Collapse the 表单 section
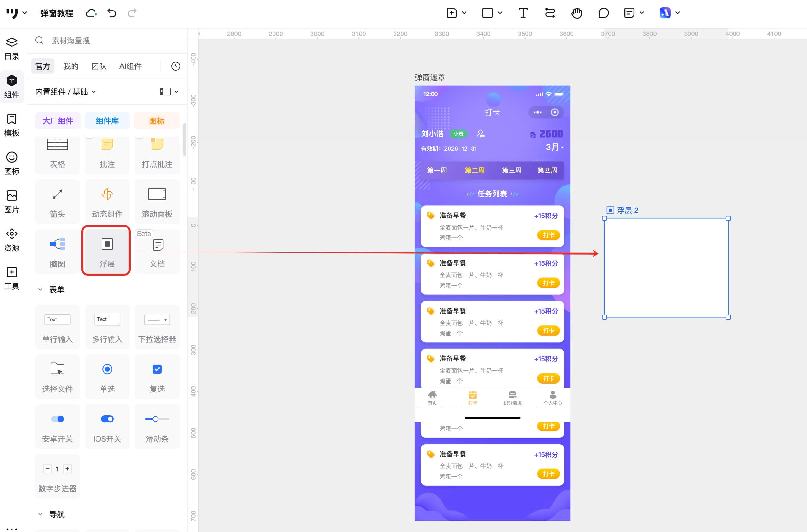 click(x=40, y=289)
